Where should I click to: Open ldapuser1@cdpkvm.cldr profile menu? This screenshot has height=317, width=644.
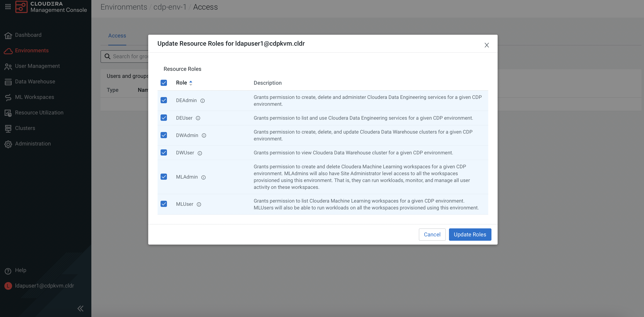pyautogui.click(x=44, y=285)
